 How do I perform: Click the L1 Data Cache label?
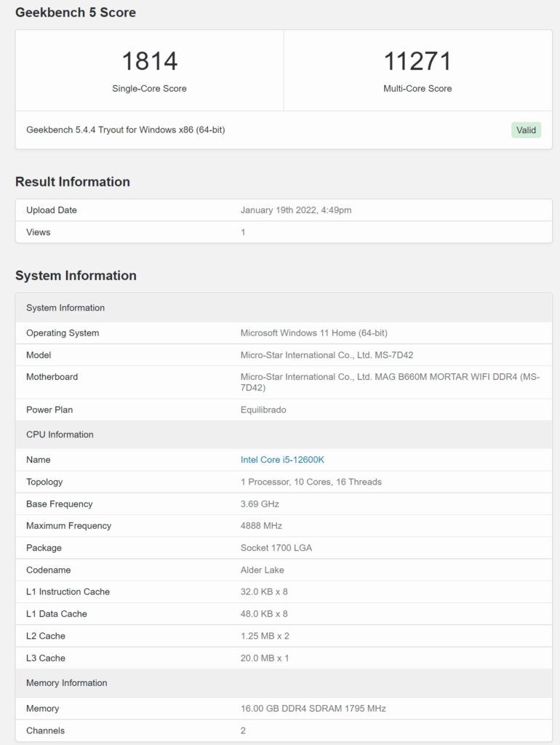pyautogui.click(x=57, y=614)
